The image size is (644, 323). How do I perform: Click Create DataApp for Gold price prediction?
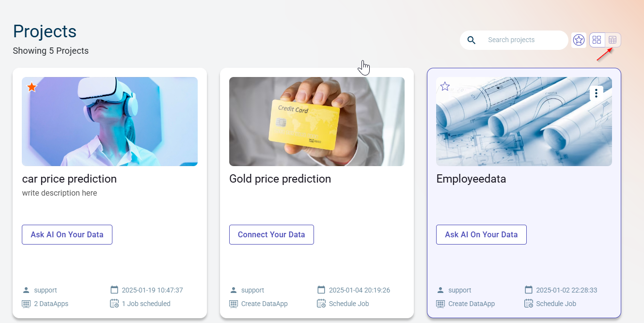[264, 304]
